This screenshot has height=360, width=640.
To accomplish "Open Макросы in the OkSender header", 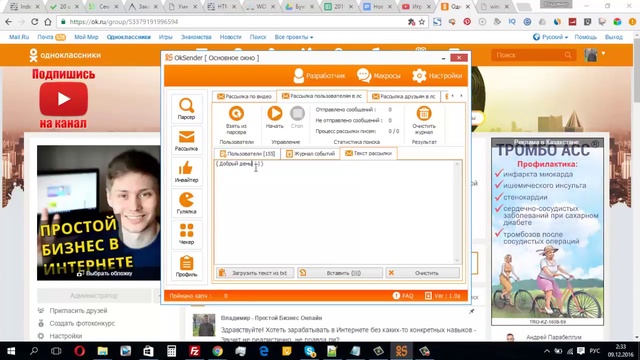I will 379,76.
